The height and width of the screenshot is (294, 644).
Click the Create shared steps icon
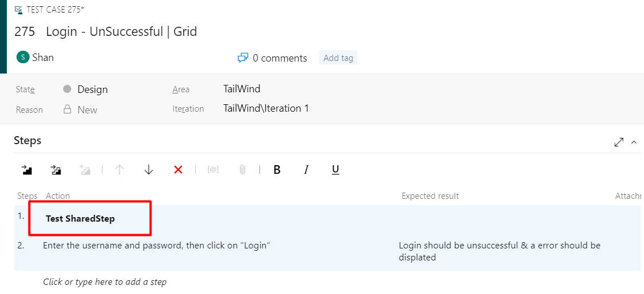coord(85,169)
